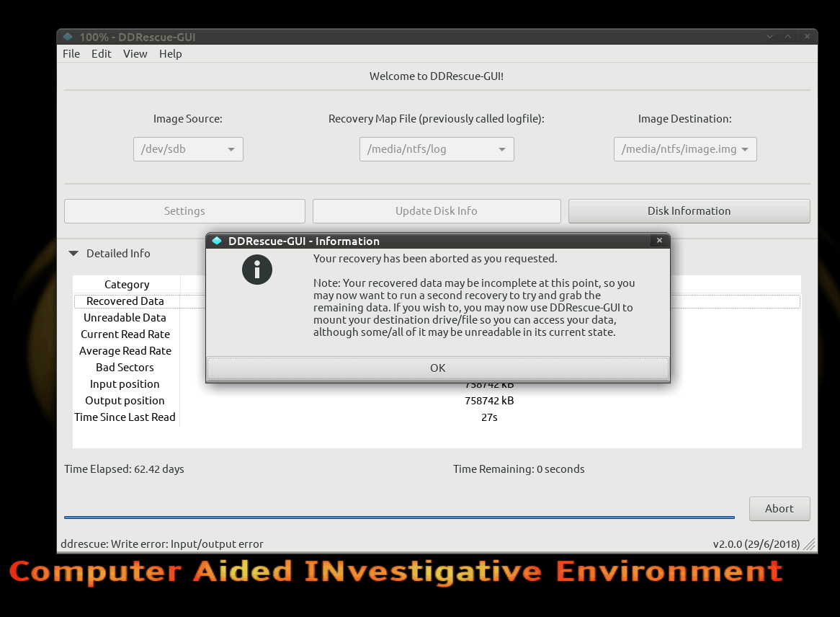Open the View menu
The width and height of the screenshot is (840, 617).
coord(135,53)
